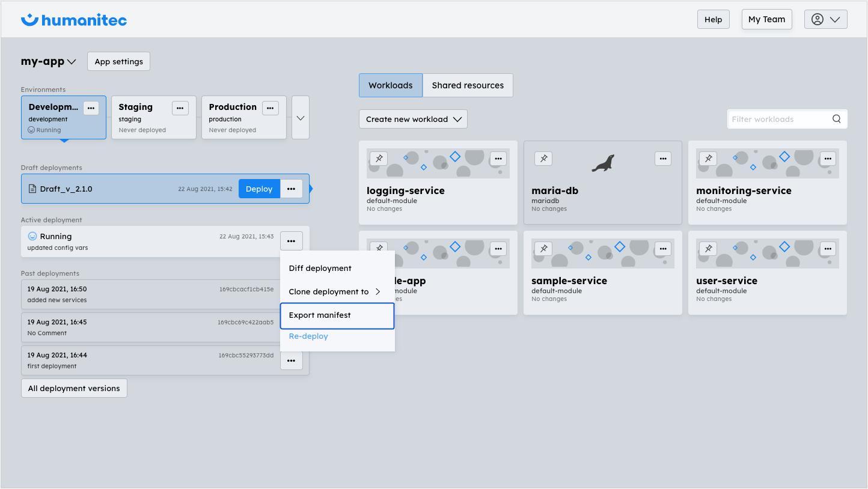
Task: Open the logging-service three-dot menu
Action: point(498,159)
